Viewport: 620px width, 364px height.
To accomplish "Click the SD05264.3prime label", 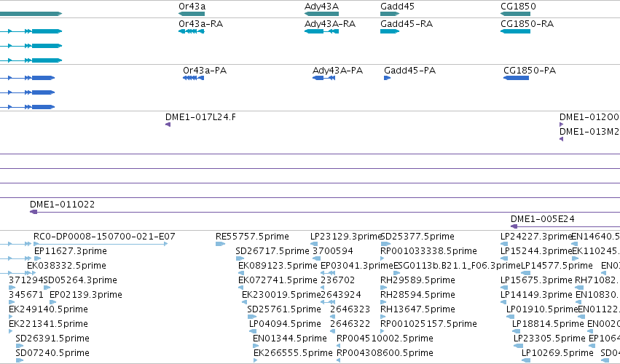I will coord(80,280).
